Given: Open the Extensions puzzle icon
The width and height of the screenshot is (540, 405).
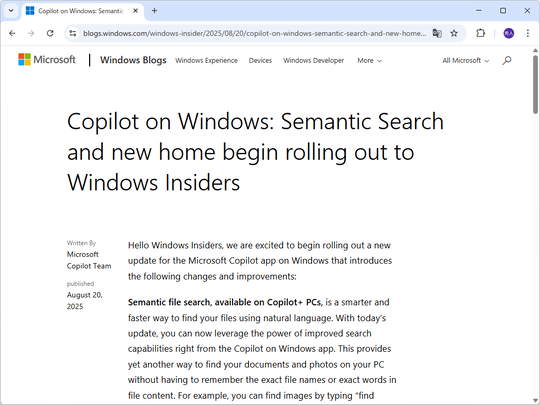Looking at the screenshot, I should 480,33.
